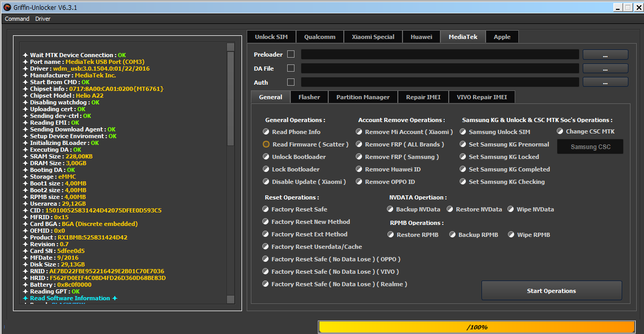Image resolution: width=644 pixels, height=334 pixels.
Task: Click the Samsung CSC button
Action: point(591,147)
